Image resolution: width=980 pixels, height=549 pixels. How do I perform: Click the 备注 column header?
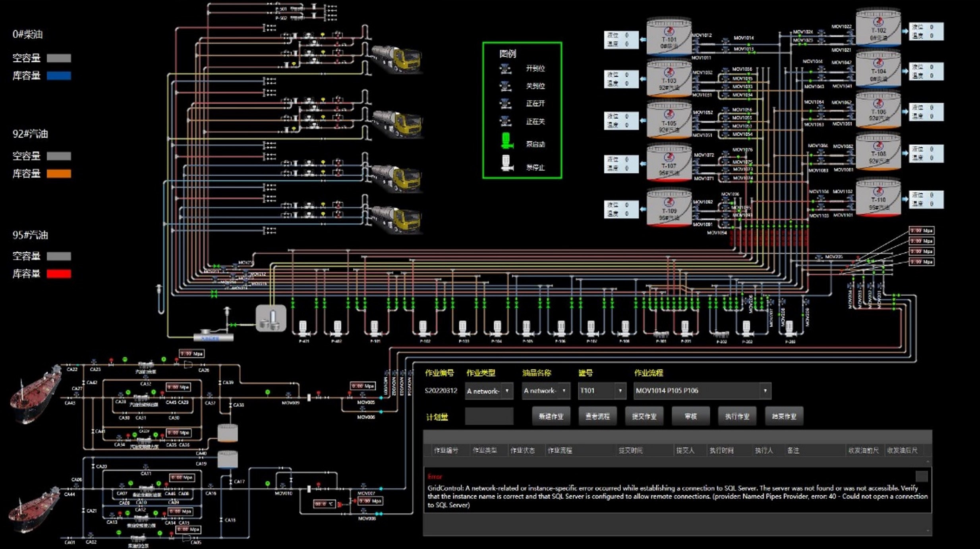[793, 451]
